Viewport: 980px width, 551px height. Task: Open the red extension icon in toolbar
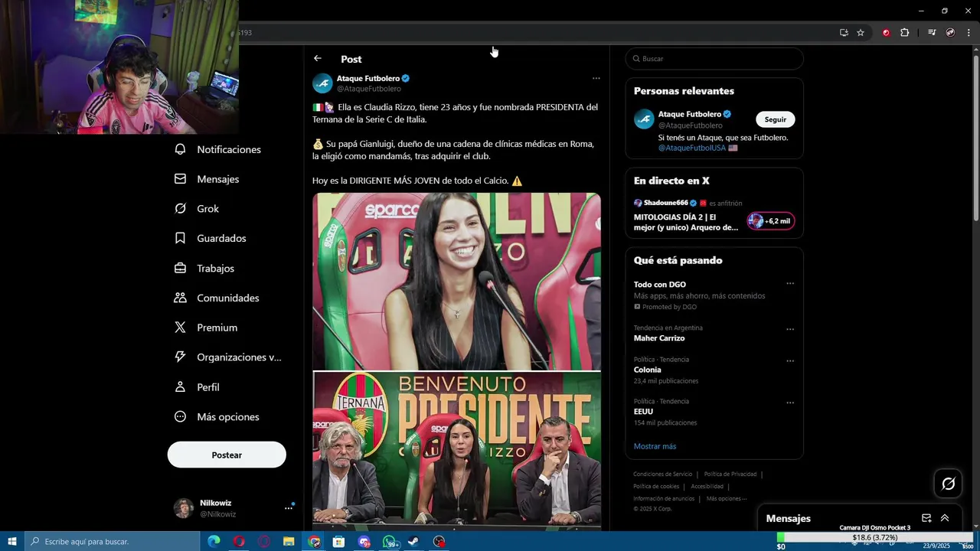pos(886,33)
